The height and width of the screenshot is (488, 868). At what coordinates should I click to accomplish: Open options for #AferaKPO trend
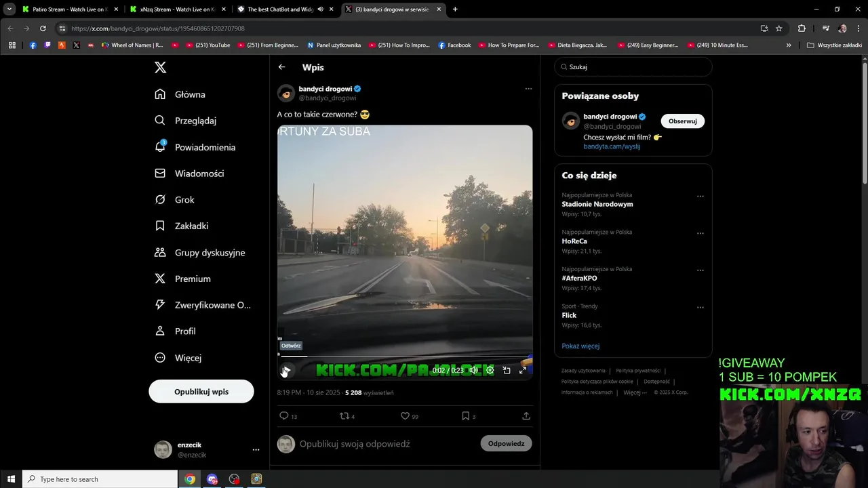coord(701,270)
